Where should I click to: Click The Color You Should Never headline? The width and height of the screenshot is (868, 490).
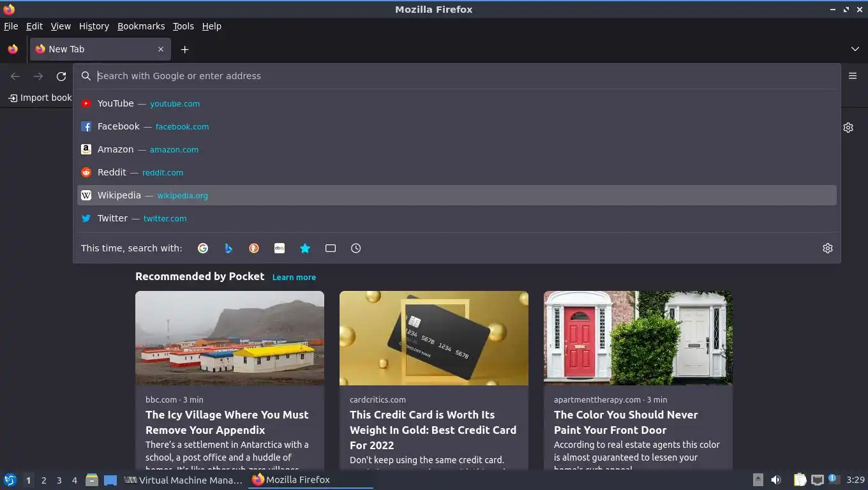(626, 422)
